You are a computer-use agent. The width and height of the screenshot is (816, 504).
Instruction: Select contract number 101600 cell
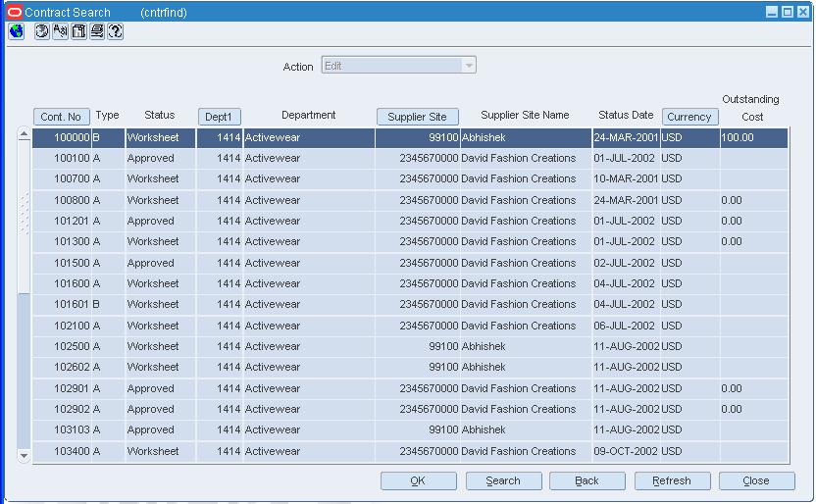62,284
